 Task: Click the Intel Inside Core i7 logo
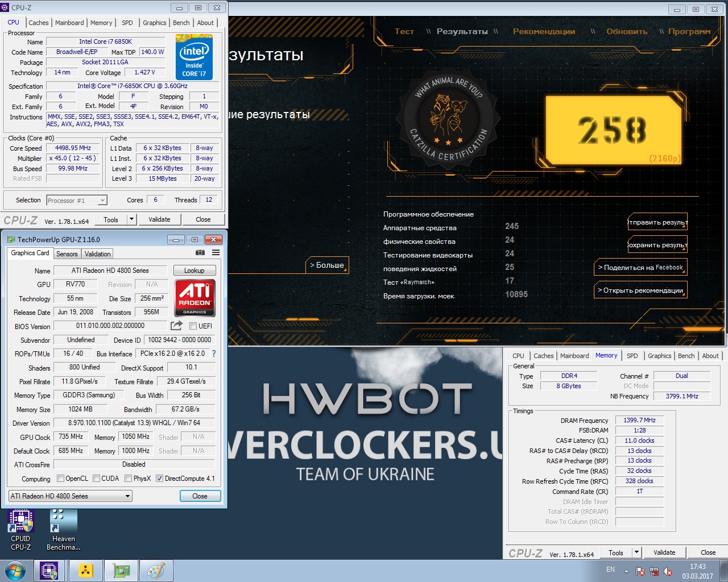(x=194, y=58)
